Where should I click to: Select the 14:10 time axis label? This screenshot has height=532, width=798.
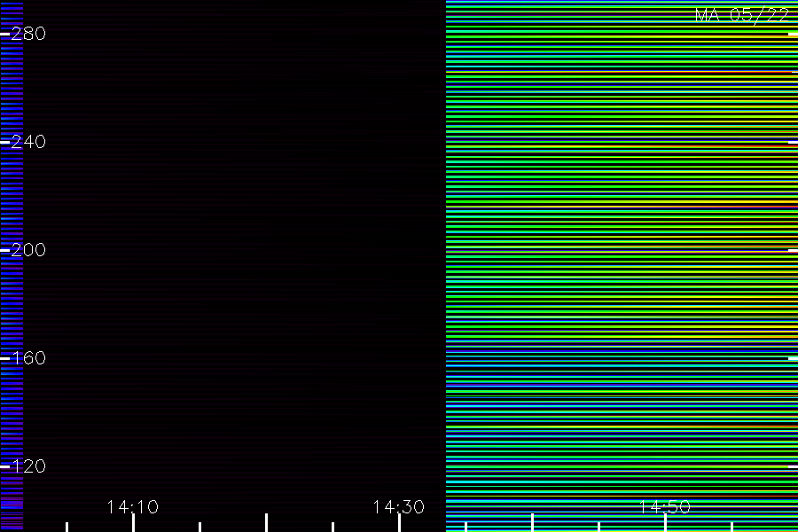click(133, 507)
